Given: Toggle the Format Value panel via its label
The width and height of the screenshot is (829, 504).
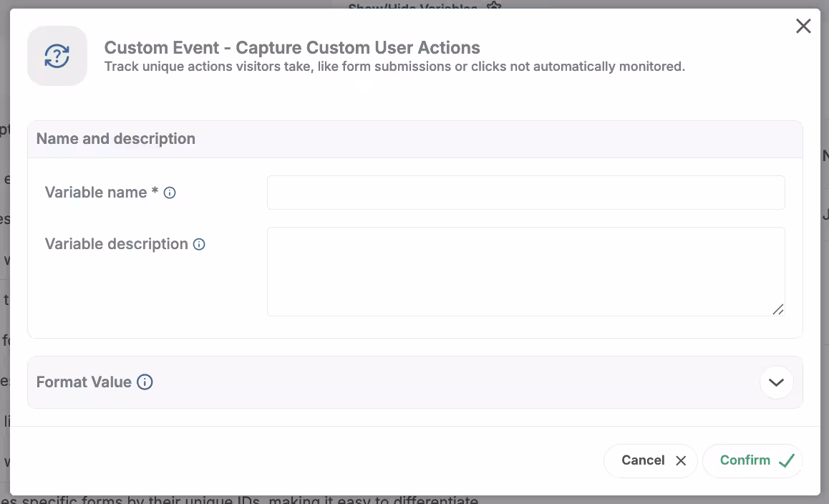Looking at the screenshot, I should coord(85,382).
